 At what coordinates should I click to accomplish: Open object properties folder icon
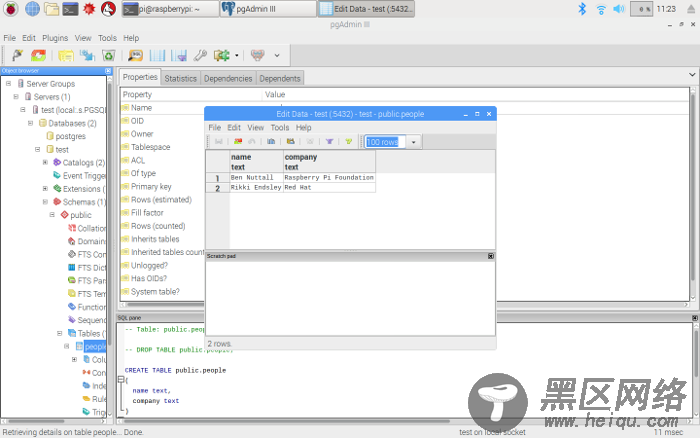(x=66, y=55)
